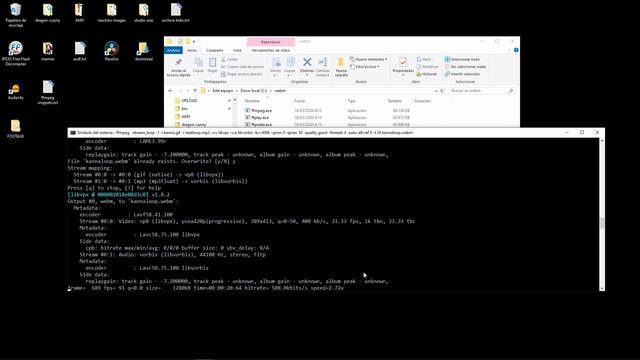Open the quick access toolbar customize dropdown
This screenshot has width=640, height=360.
[194, 41]
